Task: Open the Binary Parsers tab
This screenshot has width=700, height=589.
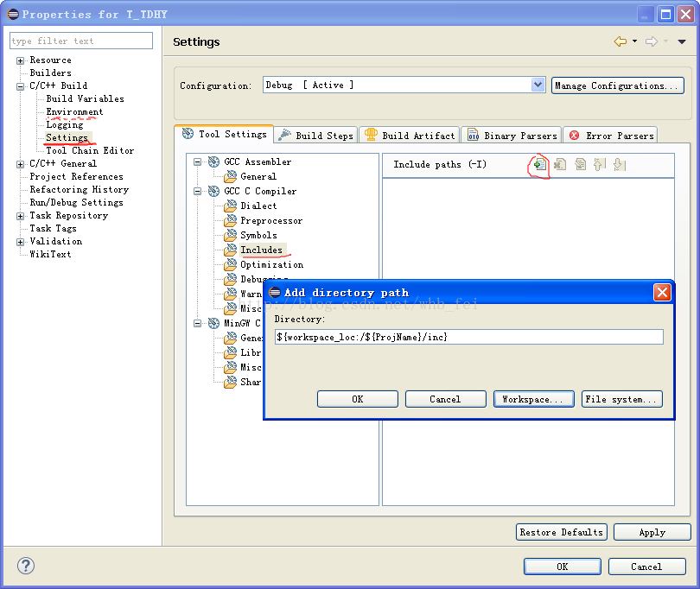Action: click(x=512, y=135)
